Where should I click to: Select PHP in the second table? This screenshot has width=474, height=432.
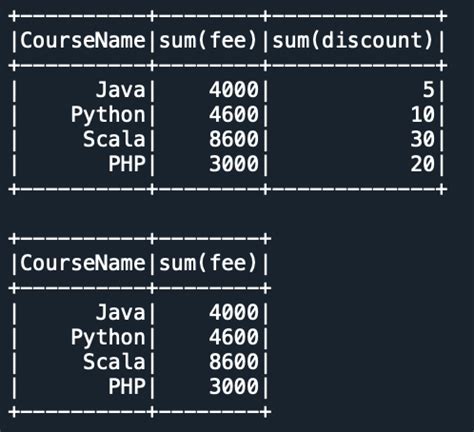pos(127,386)
